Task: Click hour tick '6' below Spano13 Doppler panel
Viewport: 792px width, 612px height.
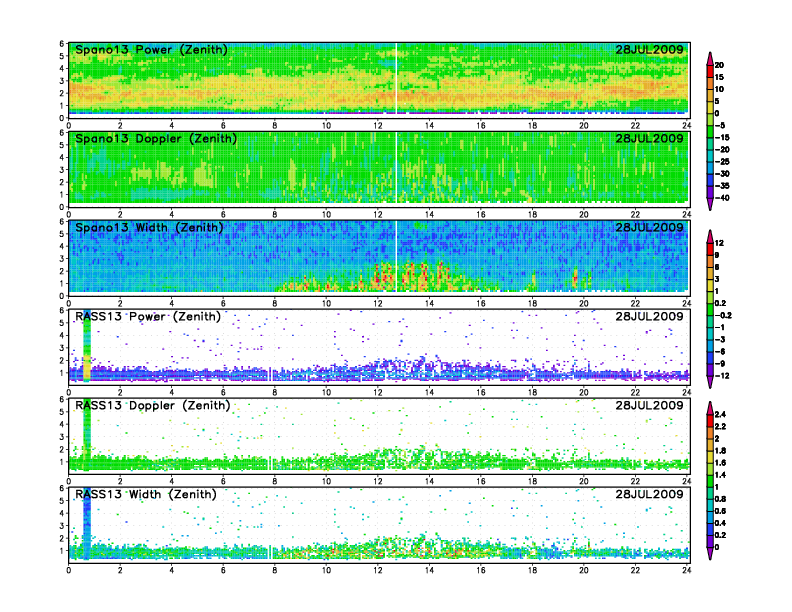Action: pyautogui.click(x=223, y=215)
